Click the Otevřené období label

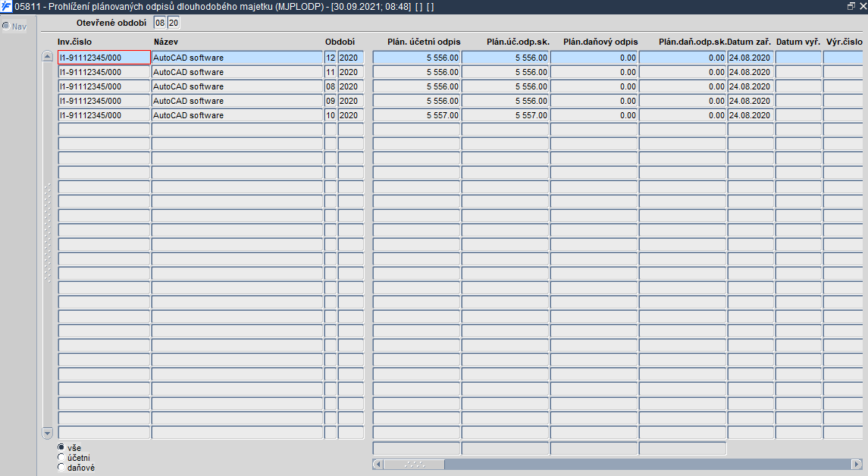coord(111,23)
